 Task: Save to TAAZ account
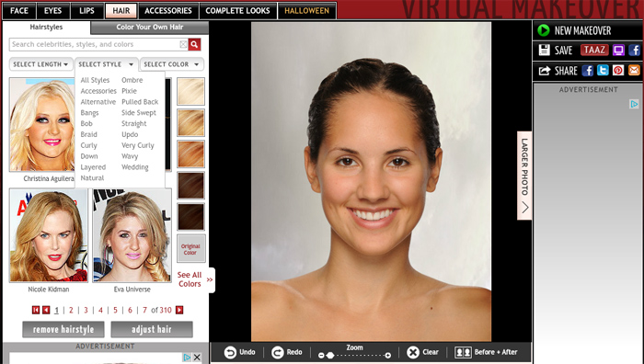pyautogui.click(x=594, y=50)
